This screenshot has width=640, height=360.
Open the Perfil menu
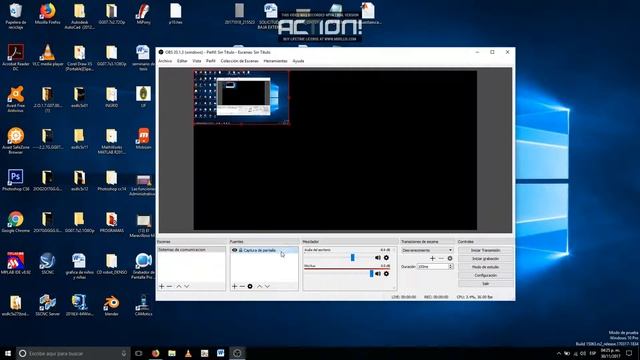[211, 61]
